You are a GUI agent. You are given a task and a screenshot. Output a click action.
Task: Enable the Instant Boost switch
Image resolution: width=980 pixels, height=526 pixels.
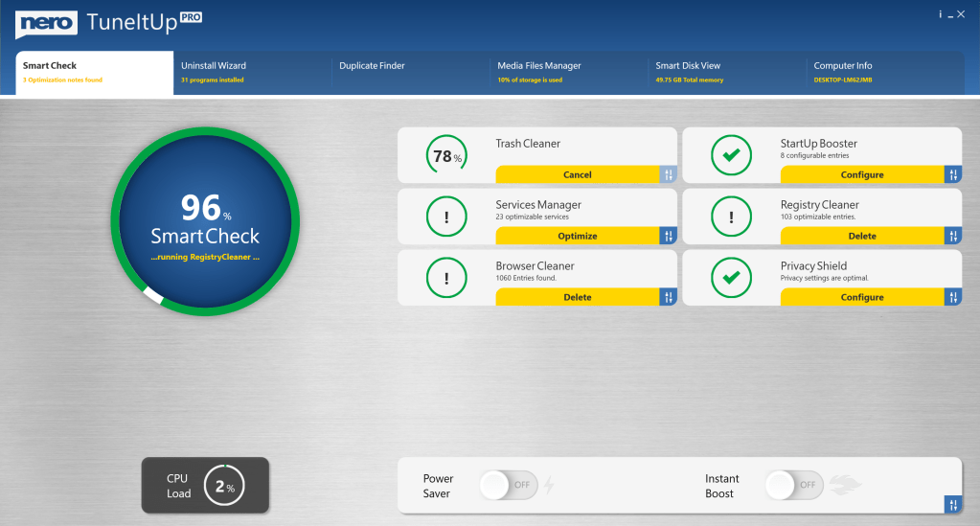coord(794,485)
